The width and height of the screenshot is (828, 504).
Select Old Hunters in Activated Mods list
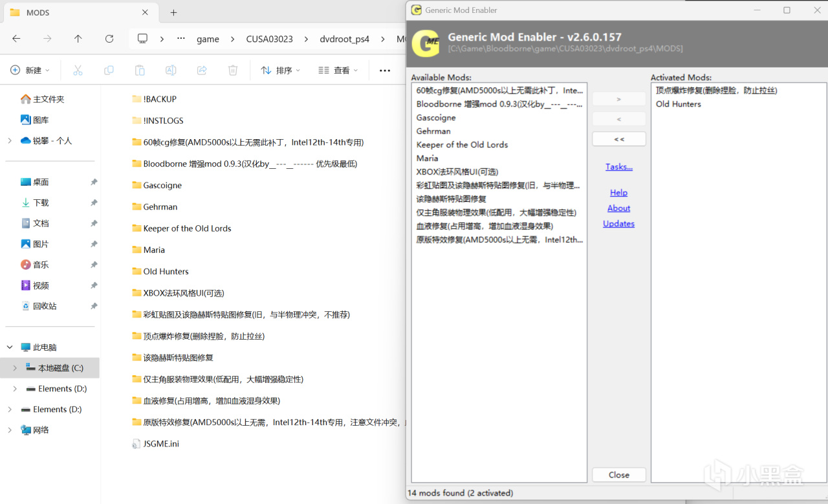point(678,104)
